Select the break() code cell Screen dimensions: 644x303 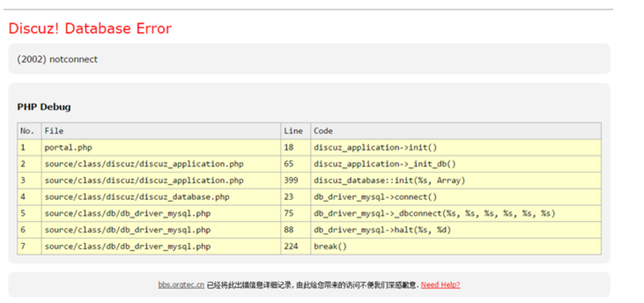(330, 246)
